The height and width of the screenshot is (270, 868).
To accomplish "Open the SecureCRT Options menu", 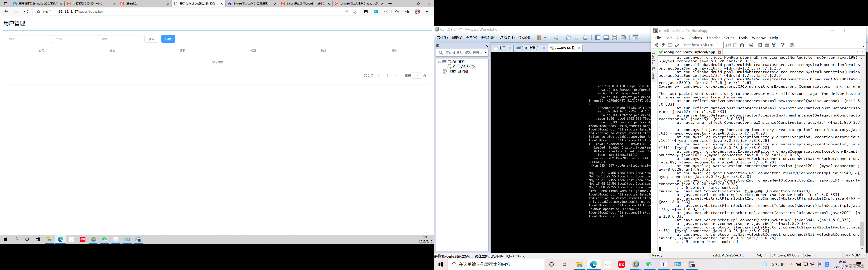I will [695, 38].
